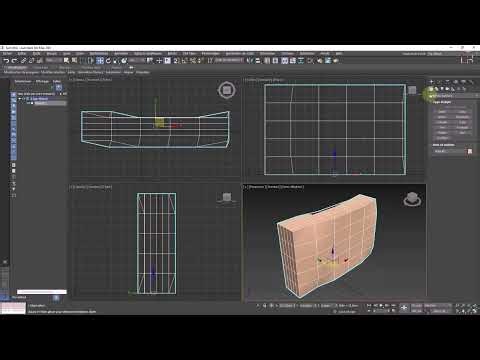The height and width of the screenshot is (360, 480).
Task: Click the MAXScript mini listener pink box
Action: (13, 306)
